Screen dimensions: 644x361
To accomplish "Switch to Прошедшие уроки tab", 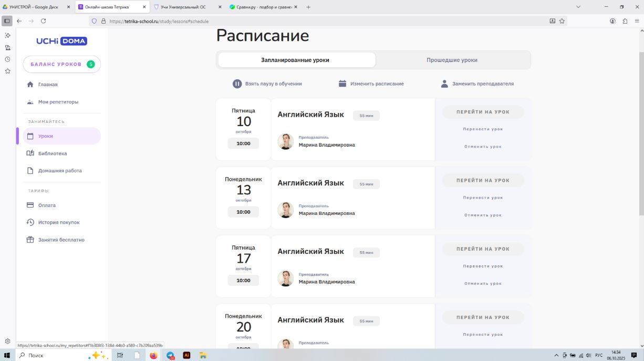I will click(452, 60).
